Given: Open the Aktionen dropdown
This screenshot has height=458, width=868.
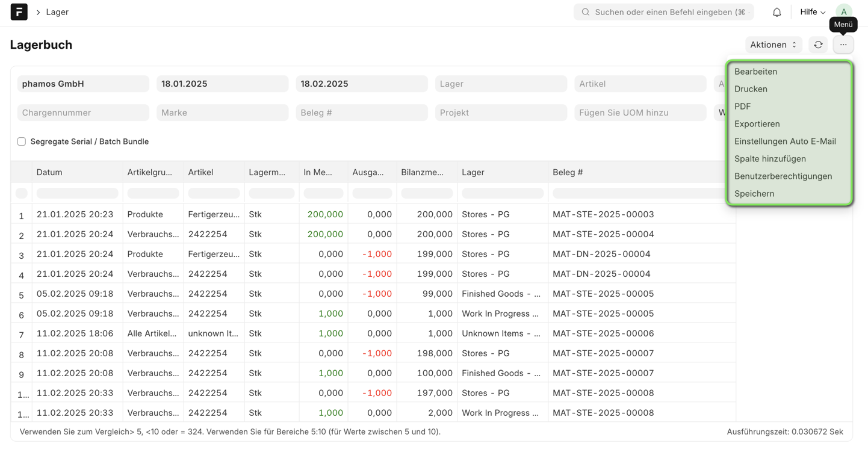Looking at the screenshot, I should click(773, 45).
